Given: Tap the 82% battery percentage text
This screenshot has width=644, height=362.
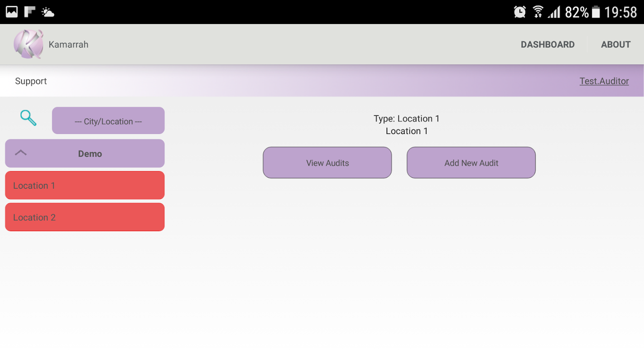Looking at the screenshot, I should click(577, 12).
